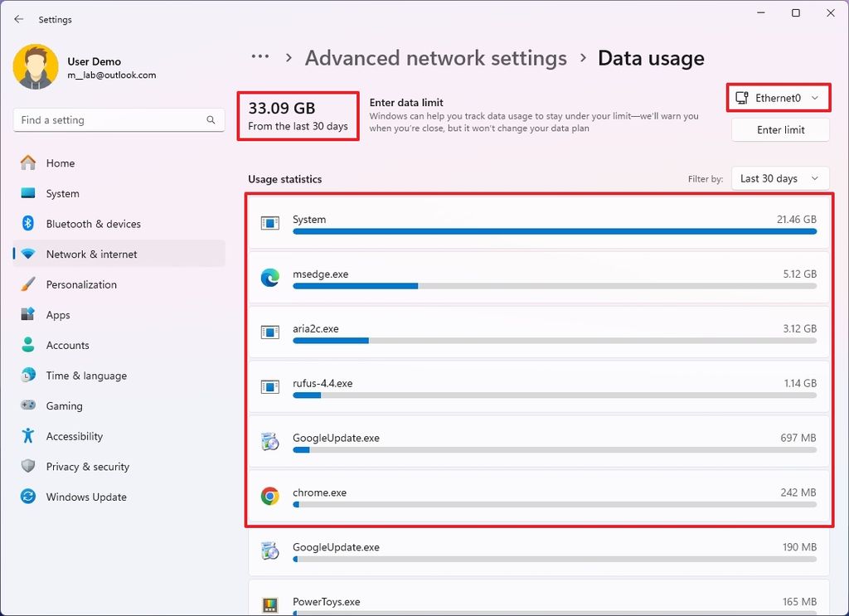Open Advanced network settings breadcrumb link
The image size is (849, 616).
pyautogui.click(x=436, y=58)
